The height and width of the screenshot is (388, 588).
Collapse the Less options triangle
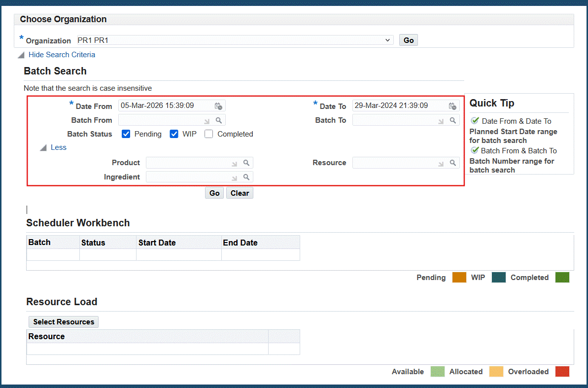tap(43, 148)
